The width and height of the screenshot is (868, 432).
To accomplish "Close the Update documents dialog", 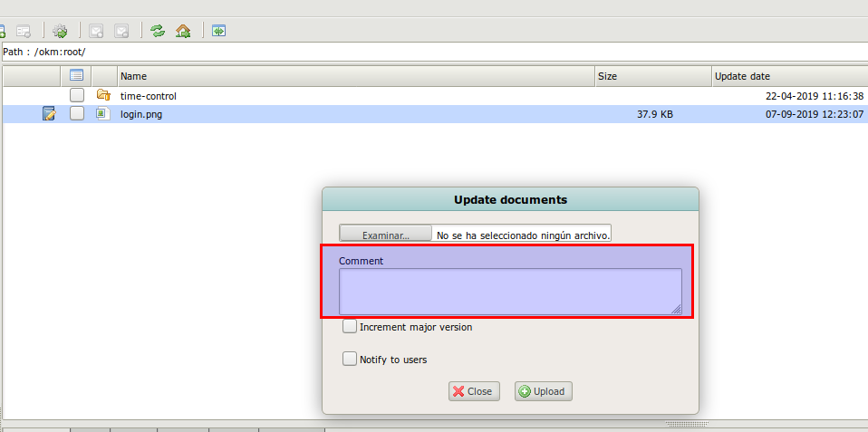I will (472, 391).
